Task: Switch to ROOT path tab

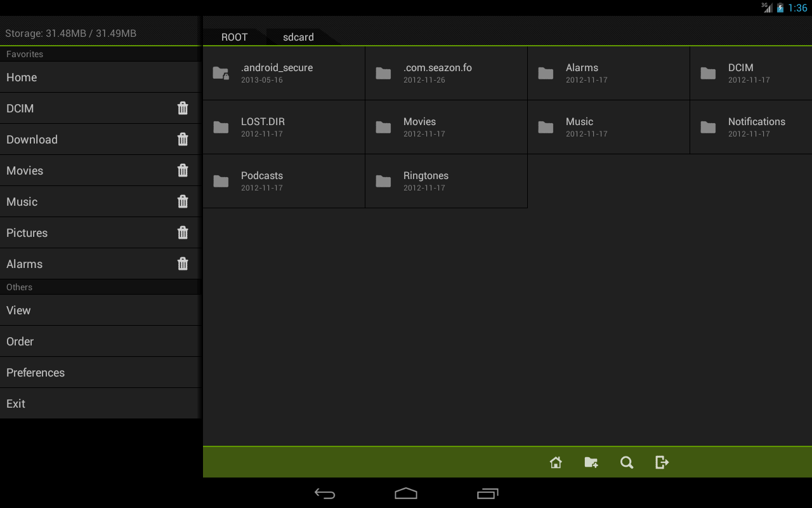Action: coord(234,37)
